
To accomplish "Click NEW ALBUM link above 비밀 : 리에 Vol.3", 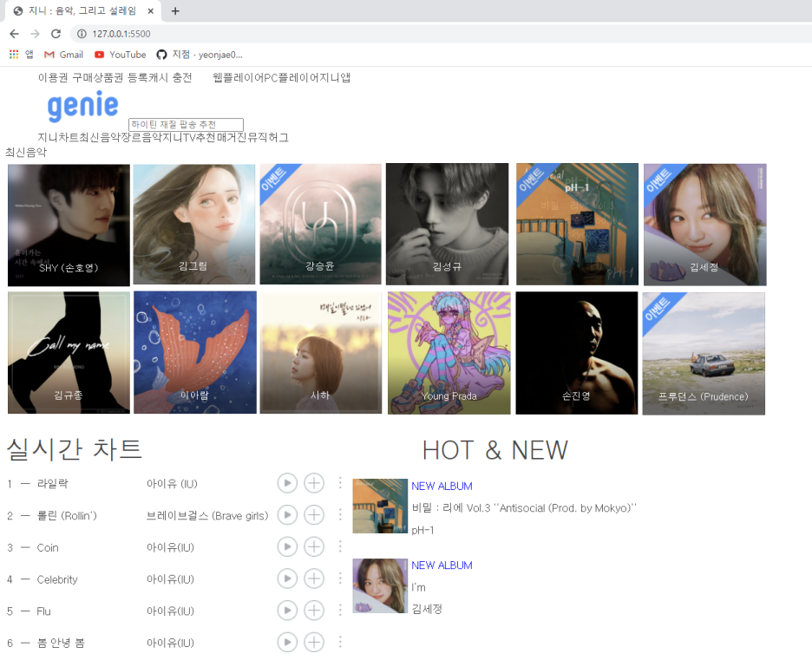I will click(442, 486).
